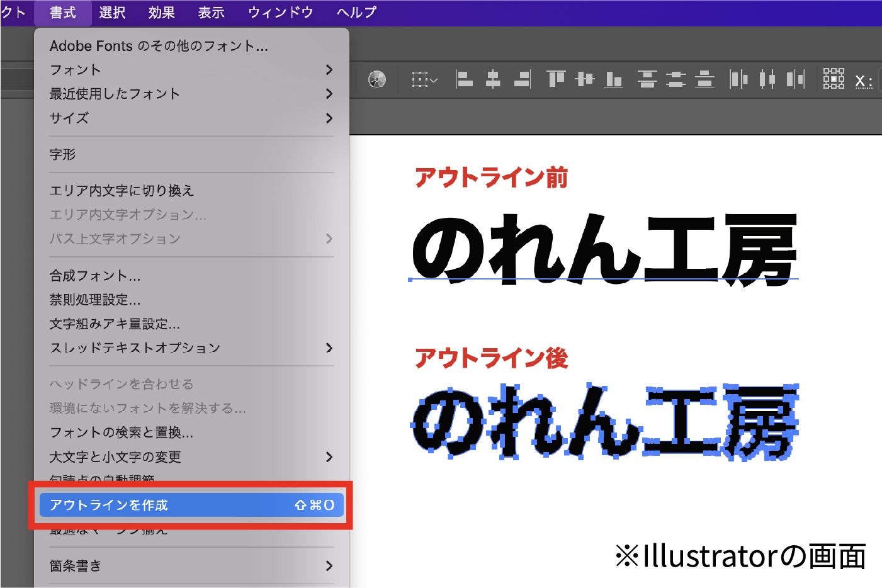Image resolution: width=882 pixels, height=588 pixels.
Task: Click the アウトライン前 red label
Action: [x=491, y=178]
